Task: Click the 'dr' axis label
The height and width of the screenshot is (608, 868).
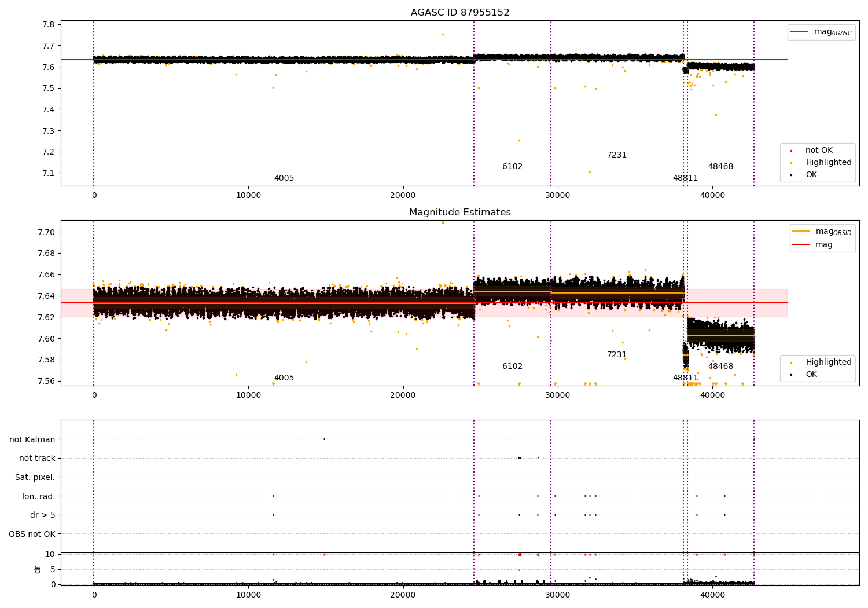Action: point(38,569)
